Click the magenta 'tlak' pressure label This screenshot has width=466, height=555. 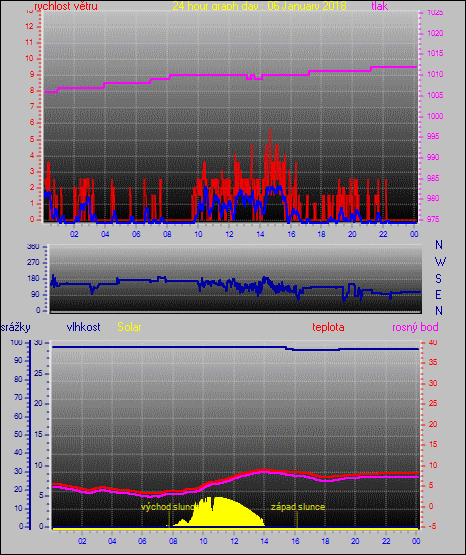380,6
